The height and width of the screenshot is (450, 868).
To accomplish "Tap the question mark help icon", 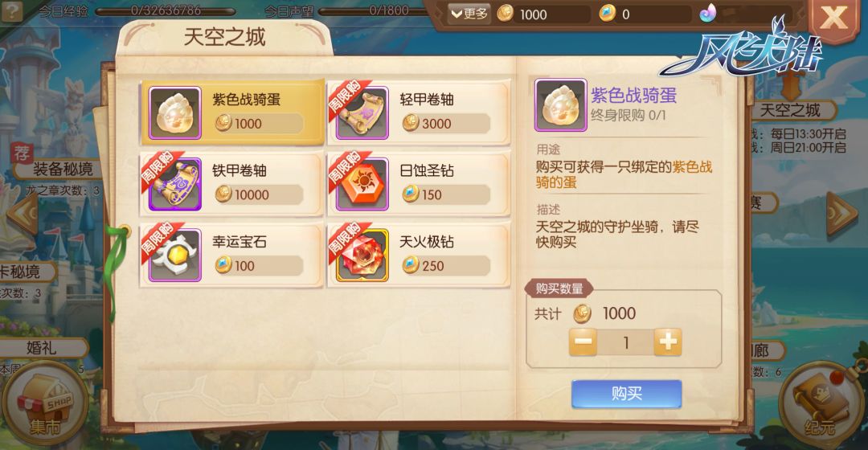I will (x=11, y=11).
